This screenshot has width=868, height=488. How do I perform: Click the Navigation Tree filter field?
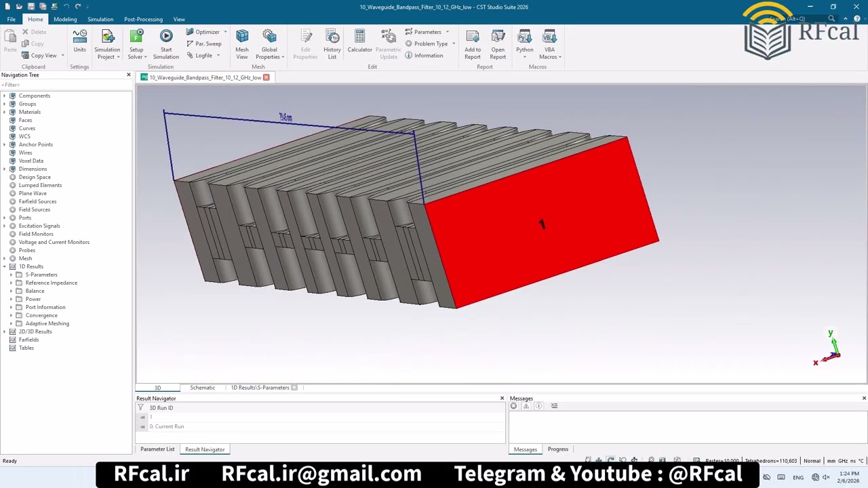tap(66, 85)
